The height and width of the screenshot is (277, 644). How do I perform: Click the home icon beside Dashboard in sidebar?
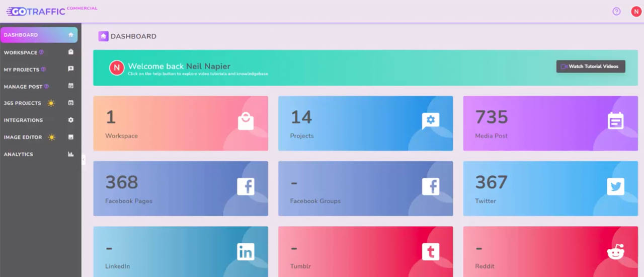click(71, 35)
